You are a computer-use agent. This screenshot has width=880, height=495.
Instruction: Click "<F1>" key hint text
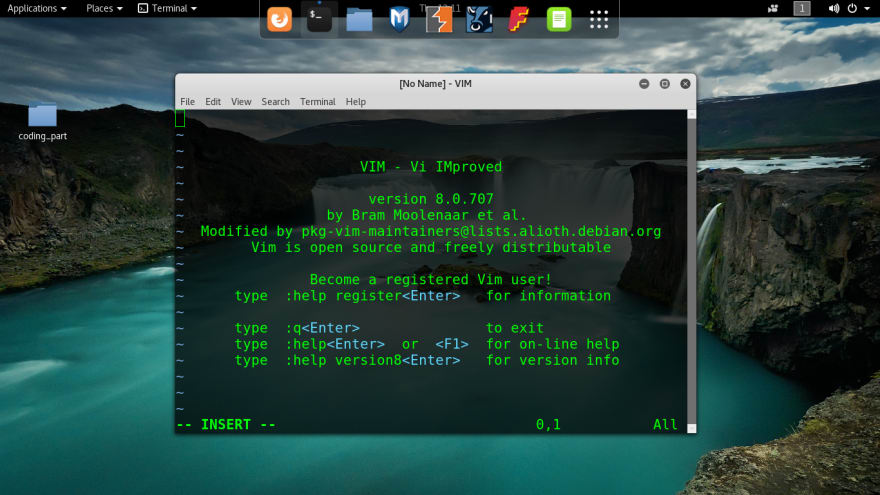[452, 344]
